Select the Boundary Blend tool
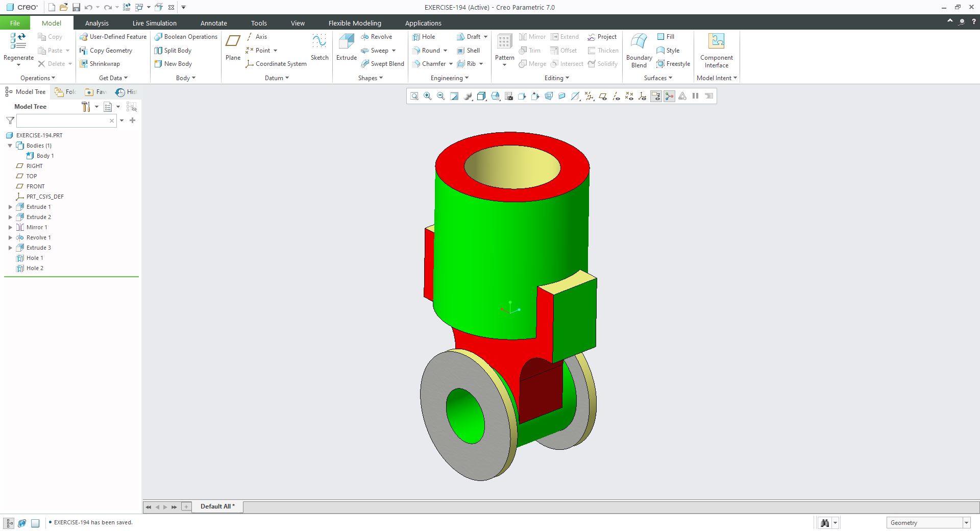 pos(639,50)
